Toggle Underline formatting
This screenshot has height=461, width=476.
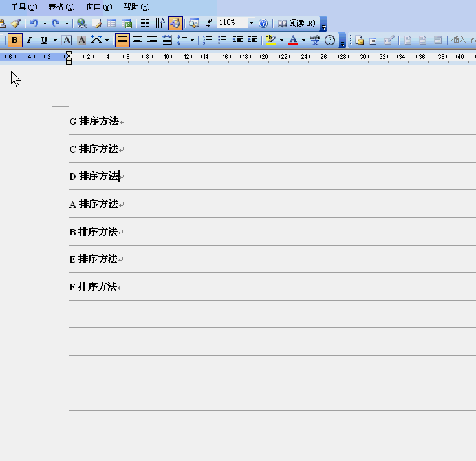[45, 40]
